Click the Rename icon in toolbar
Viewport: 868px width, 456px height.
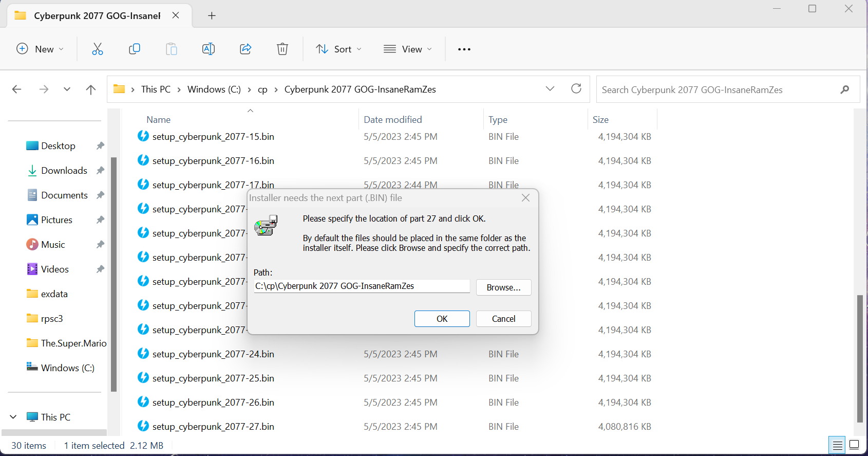(209, 49)
